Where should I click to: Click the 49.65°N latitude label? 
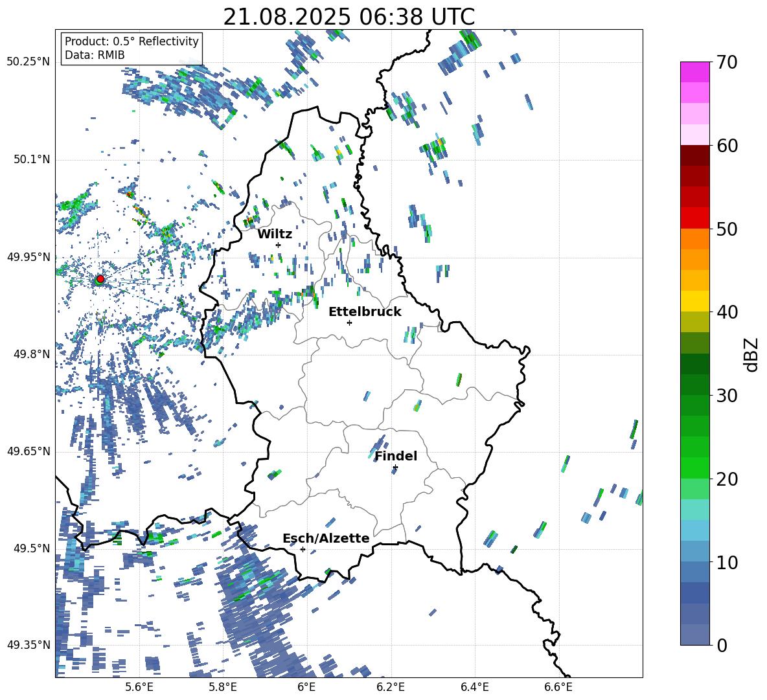[29, 451]
